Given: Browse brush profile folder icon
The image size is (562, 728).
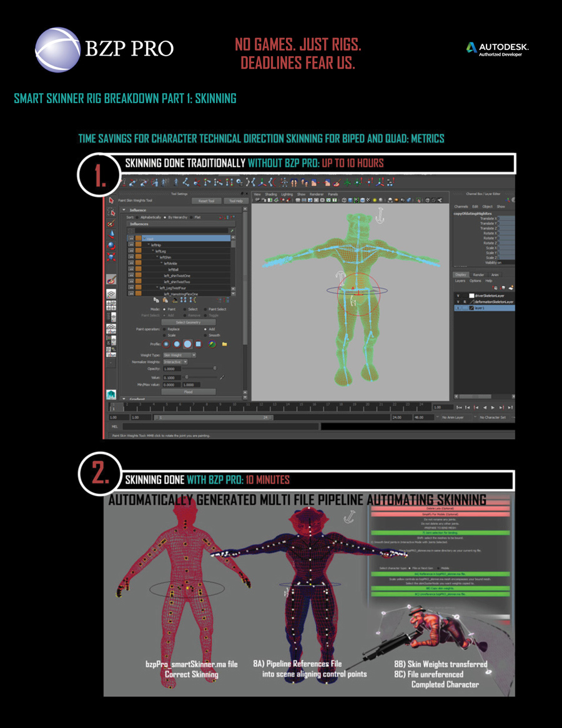Looking at the screenshot, I should click(225, 344).
